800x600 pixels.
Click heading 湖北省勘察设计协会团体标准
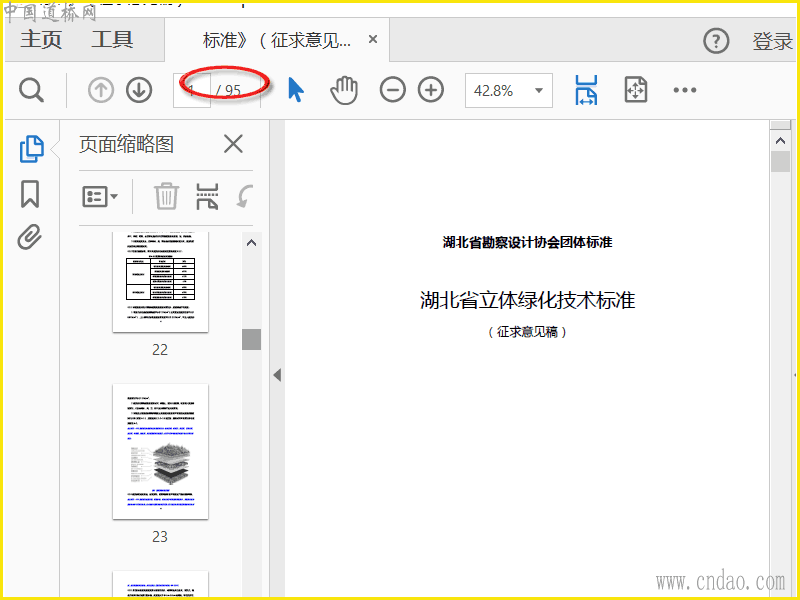click(x=528, y=242)
